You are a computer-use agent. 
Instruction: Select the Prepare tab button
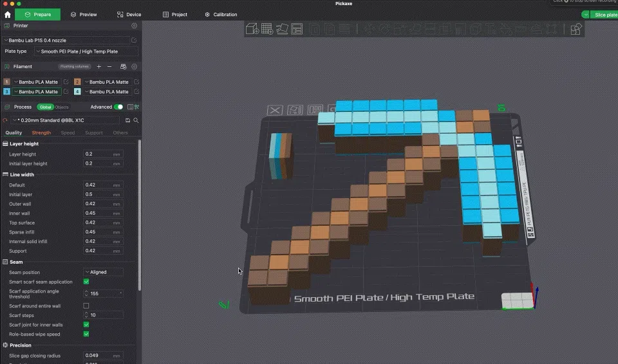point(38,15)
